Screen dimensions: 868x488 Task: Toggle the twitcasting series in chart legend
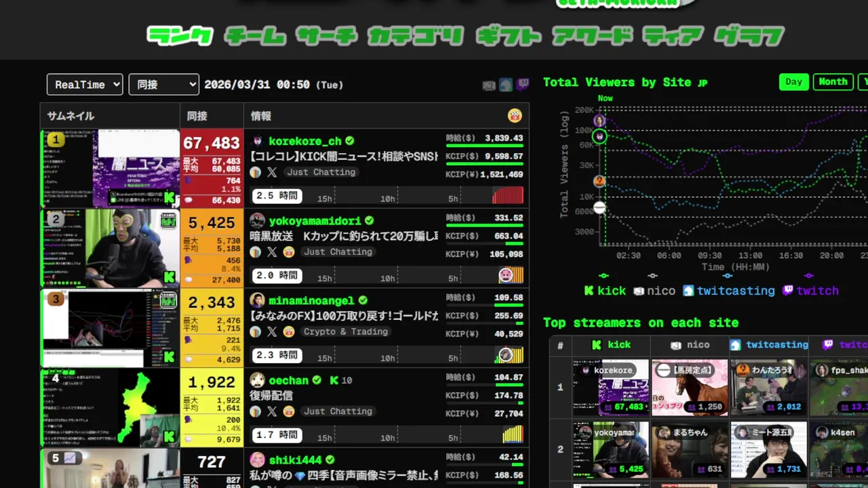(729, 291)
